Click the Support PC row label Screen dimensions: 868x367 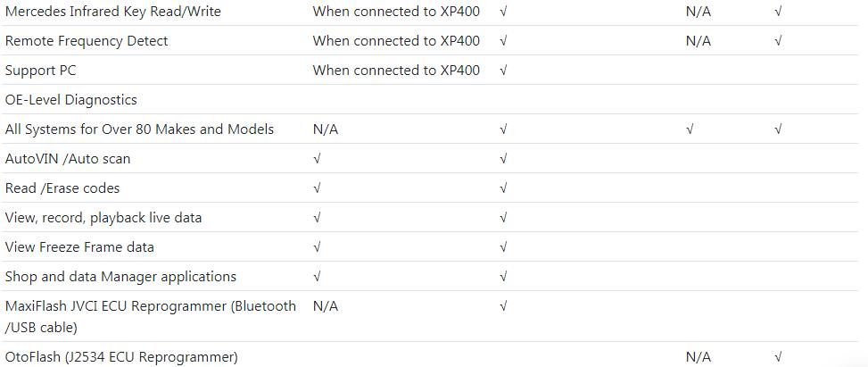point(40,71)
